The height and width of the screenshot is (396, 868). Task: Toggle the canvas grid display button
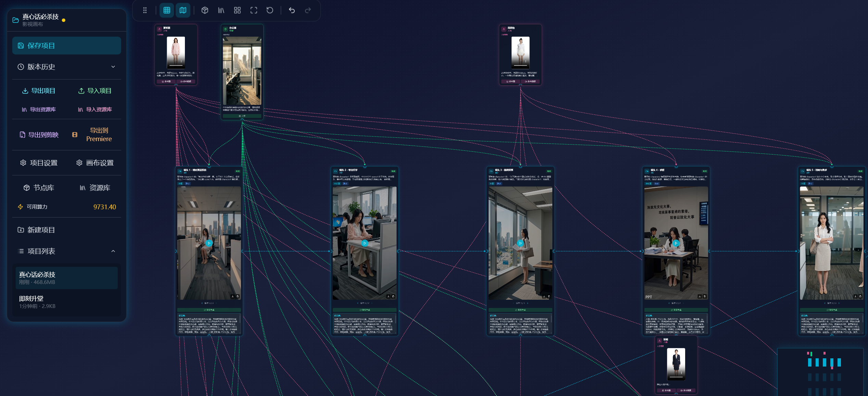[x=167, y=10]
